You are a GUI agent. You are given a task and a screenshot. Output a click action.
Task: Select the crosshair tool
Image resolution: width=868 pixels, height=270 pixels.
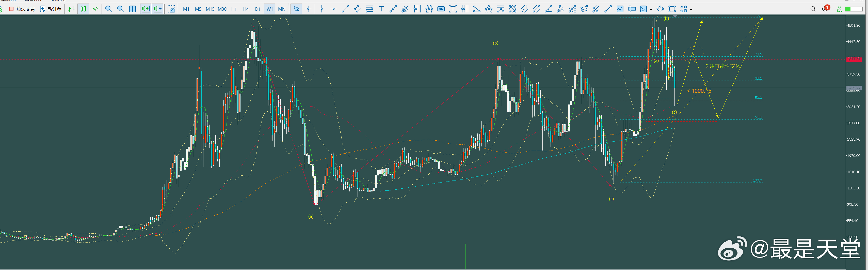[x=308, y=9]
